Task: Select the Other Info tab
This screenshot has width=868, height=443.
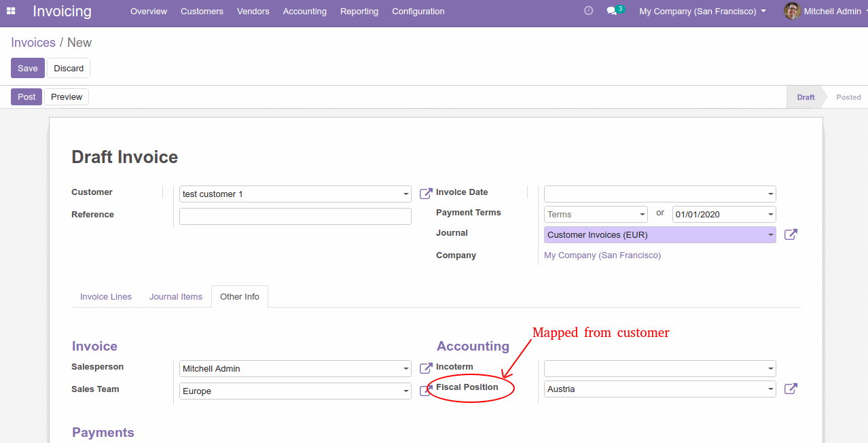Action: 240,297
